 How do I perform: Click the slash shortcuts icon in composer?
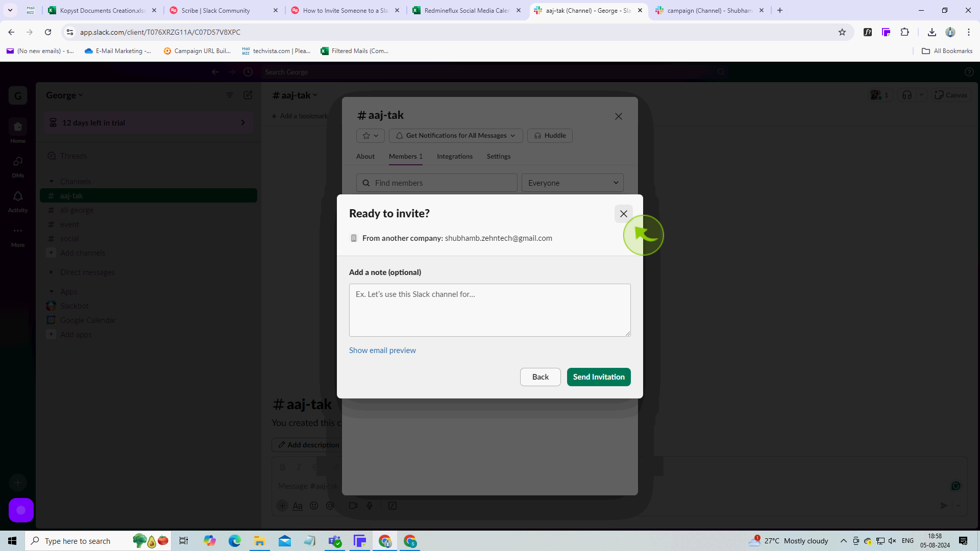click(393, 506)
